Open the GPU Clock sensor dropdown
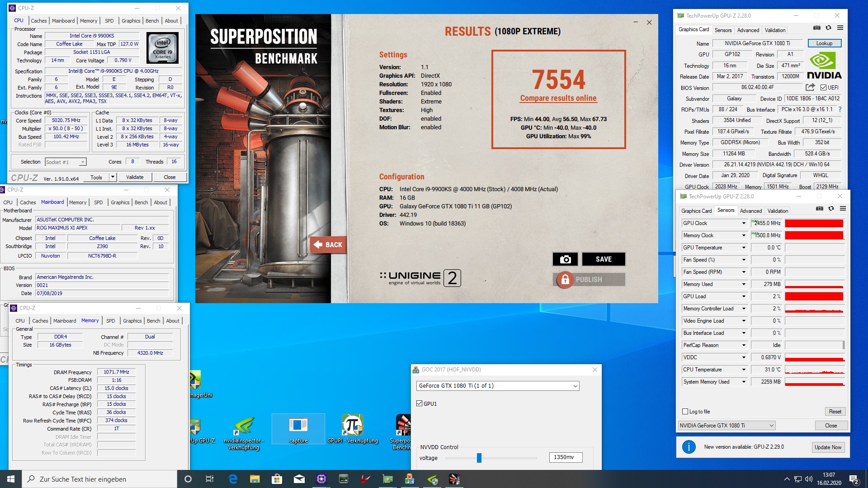This screenshot has width=868, height=488. point(744,223)
